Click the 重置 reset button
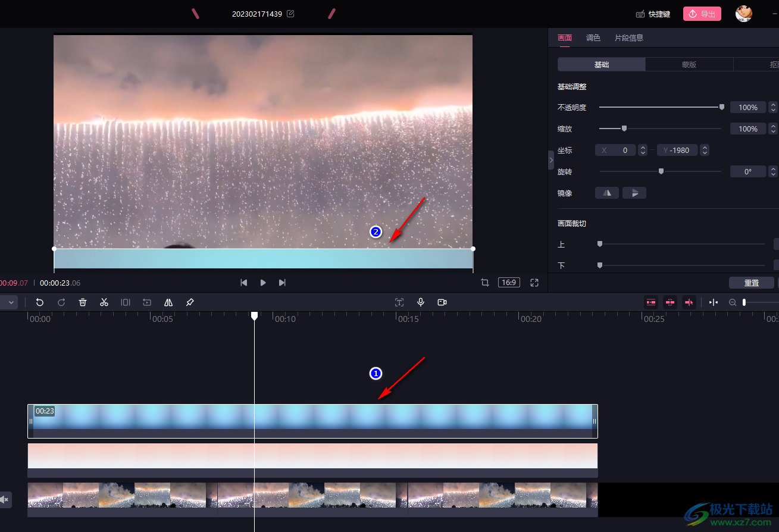The width and height of the screenshot is (779, 532). (752, 283)
